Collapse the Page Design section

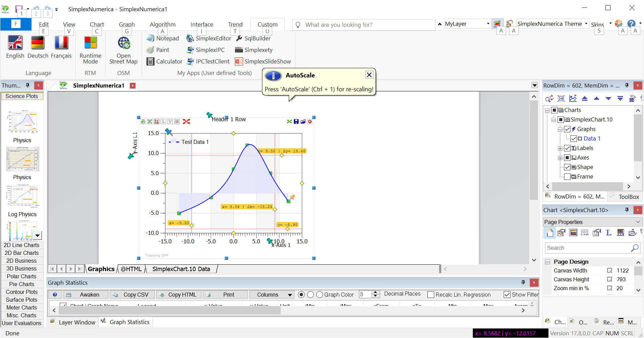pyautogui.click(x=547, y=262)
